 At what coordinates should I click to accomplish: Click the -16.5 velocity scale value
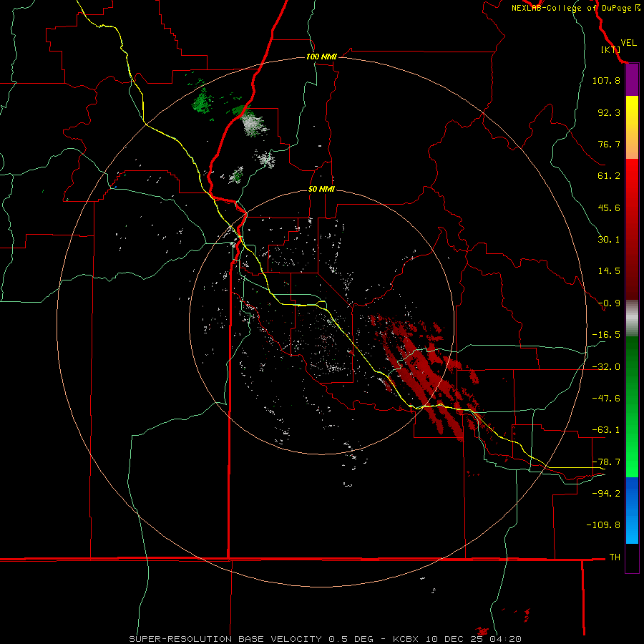[606, 335]
